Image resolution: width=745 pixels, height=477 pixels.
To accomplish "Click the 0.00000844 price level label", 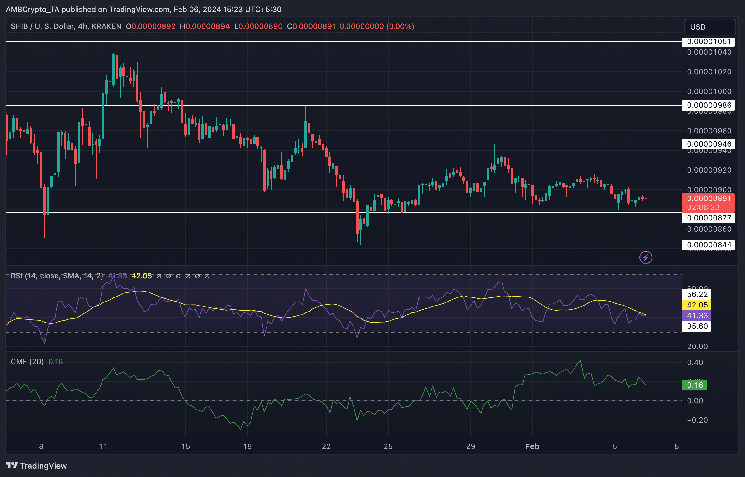I will tap(708, 244).
